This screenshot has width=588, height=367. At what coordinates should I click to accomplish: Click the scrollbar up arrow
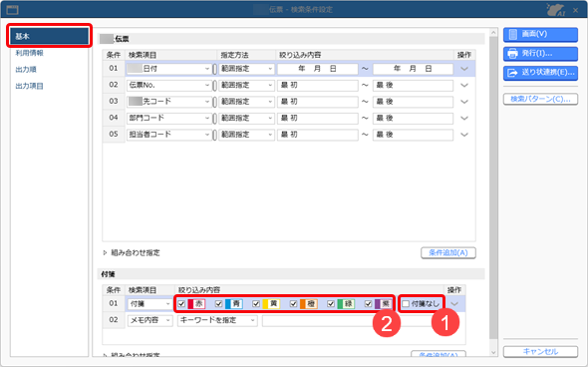point(493,33)
